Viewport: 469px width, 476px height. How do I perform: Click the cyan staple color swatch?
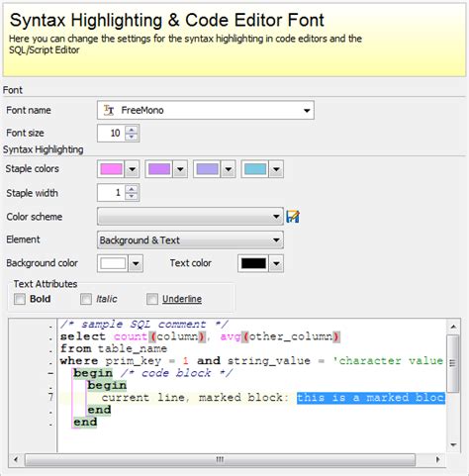click(x=255, y=169)
